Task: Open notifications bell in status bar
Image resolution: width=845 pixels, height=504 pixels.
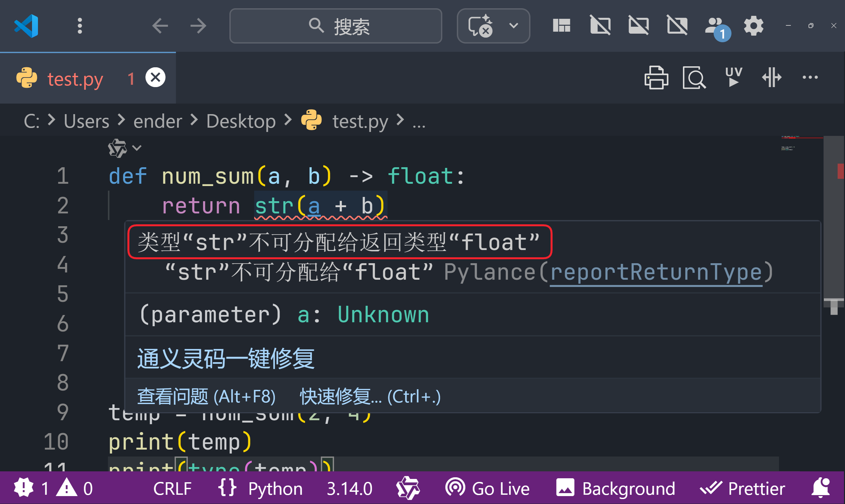Action: pyautogui.click(x=821, y=488)
